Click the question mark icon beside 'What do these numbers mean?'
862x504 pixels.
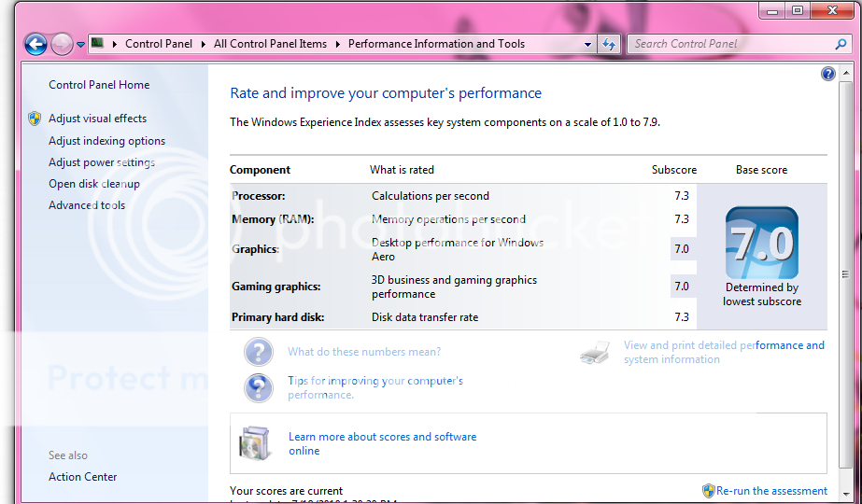point(259,352)
